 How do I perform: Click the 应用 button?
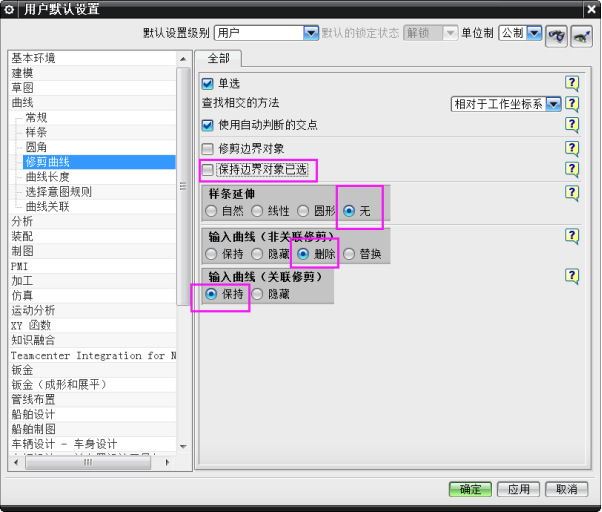[519, 489]
